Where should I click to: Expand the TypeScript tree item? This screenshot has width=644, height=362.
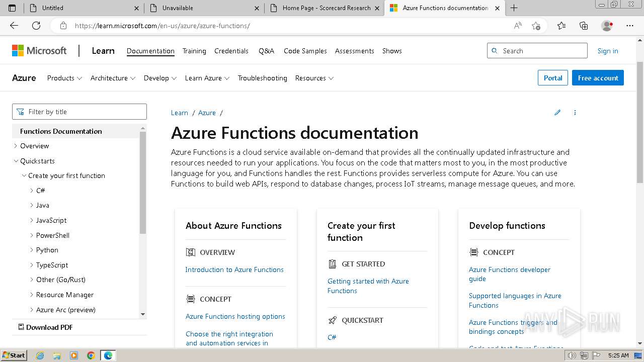[x=32, y=265]
